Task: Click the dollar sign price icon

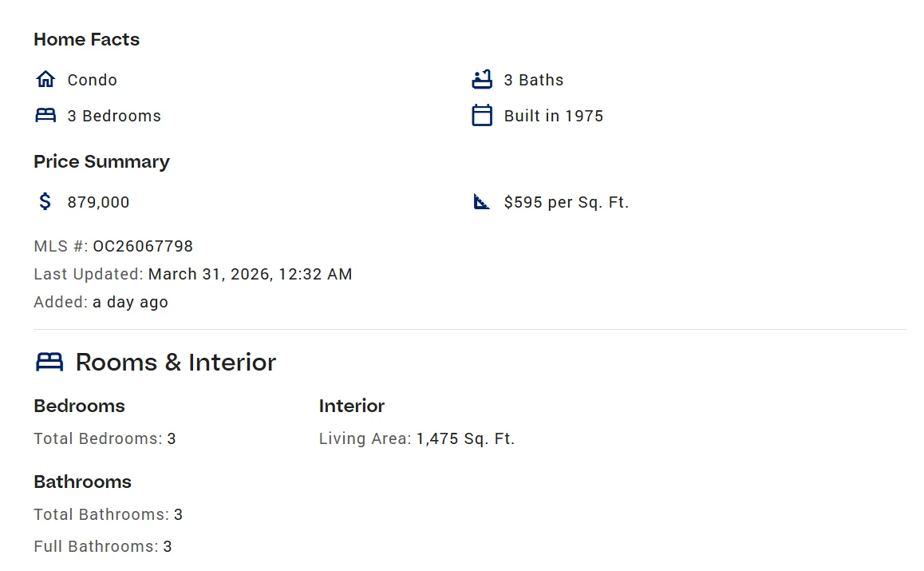Action: 45,201
